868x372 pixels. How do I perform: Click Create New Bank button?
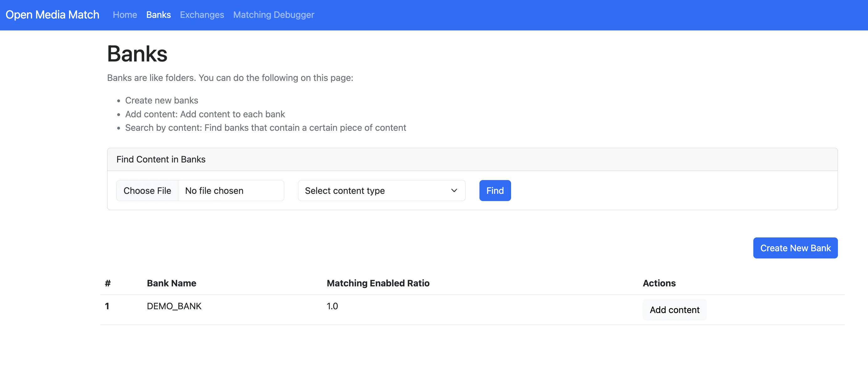click(795, 248)
